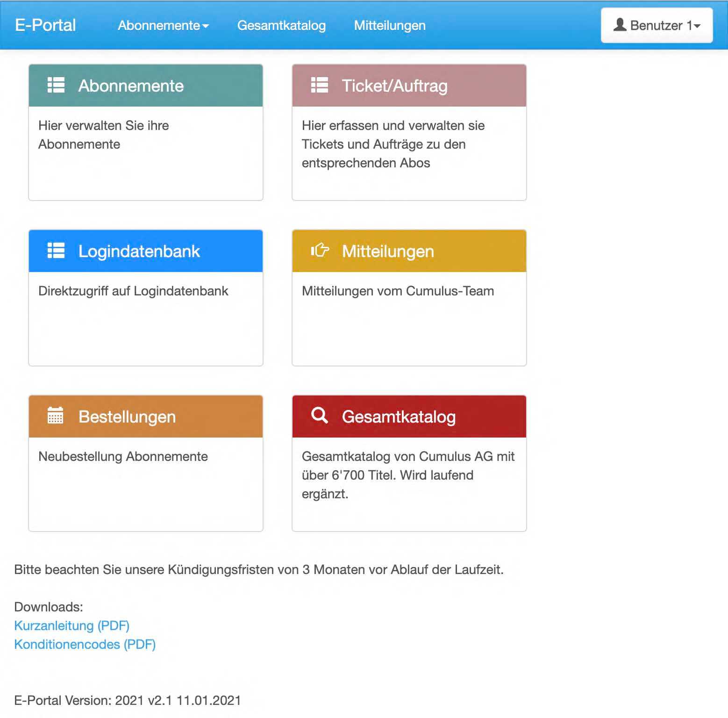Download the Konditionencodes PDF
Viewport: 728px width, 718px height.
pyautogui.click(x=85, y=644)
